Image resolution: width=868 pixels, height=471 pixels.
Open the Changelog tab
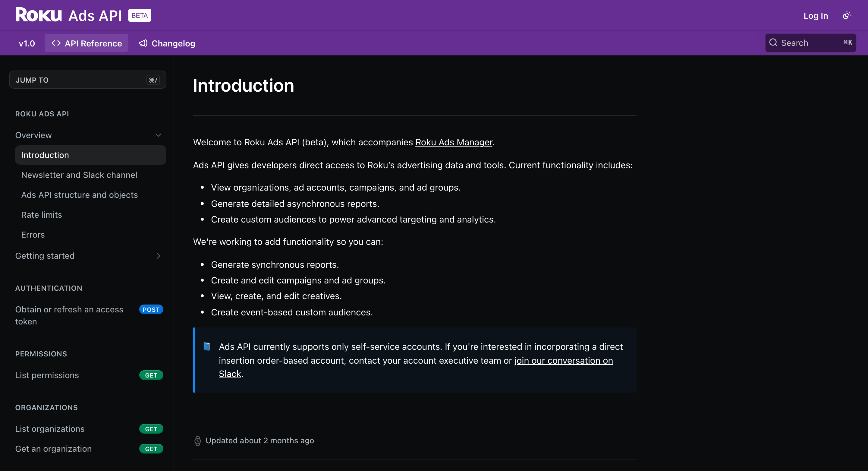coord(167,43)
